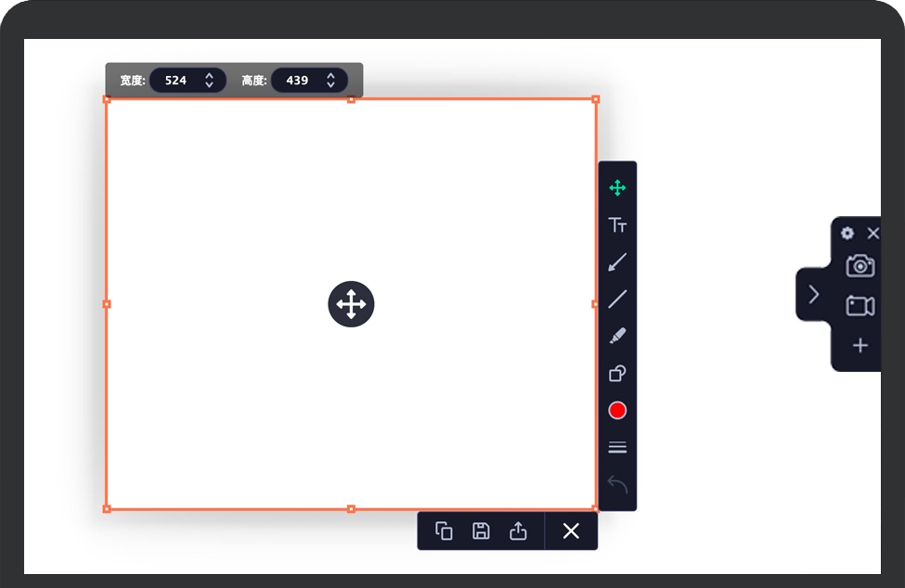
Task: Undo the last edit
Action: 617,483
